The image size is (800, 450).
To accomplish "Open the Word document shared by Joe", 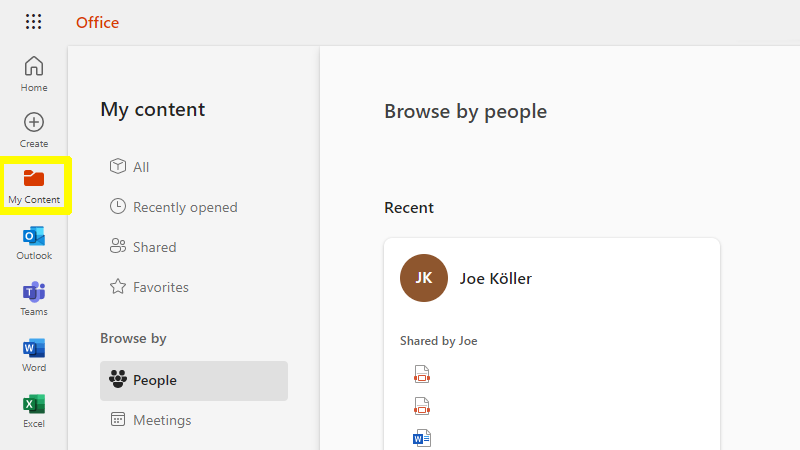I will [x=422, y=438].
